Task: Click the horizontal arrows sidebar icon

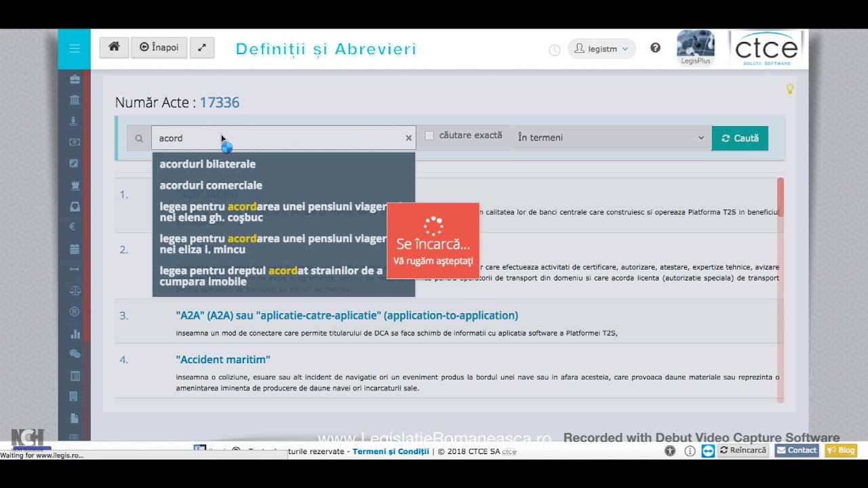Action: [x=75, y=269]
